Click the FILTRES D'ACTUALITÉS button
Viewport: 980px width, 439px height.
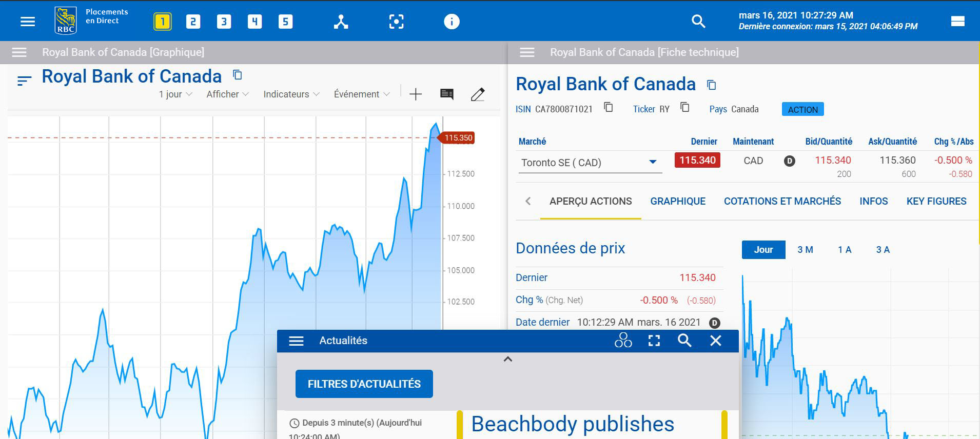(364, 384)
